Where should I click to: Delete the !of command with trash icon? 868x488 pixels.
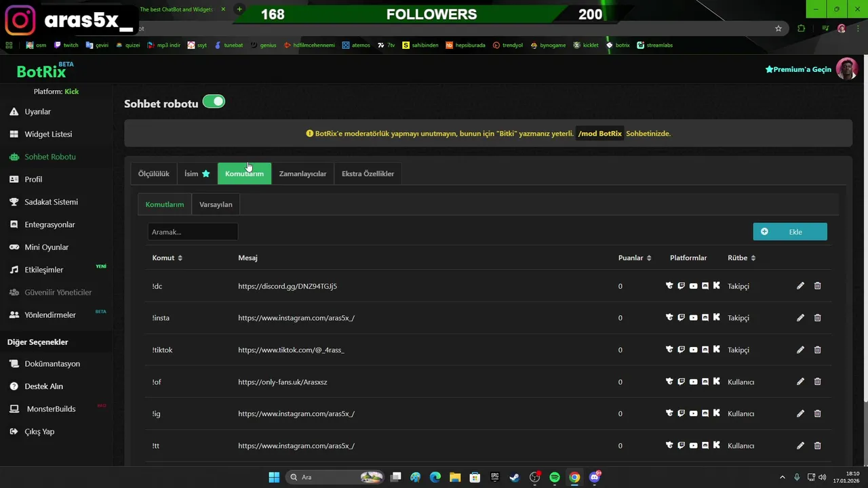click(817, 382)
